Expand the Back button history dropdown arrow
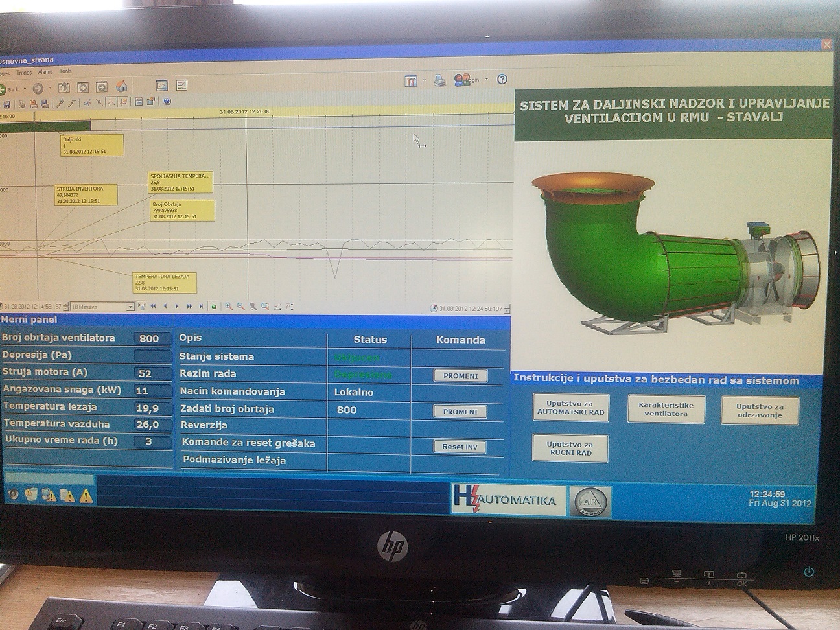Screen dimensions: 840x630 click(25, 89)
